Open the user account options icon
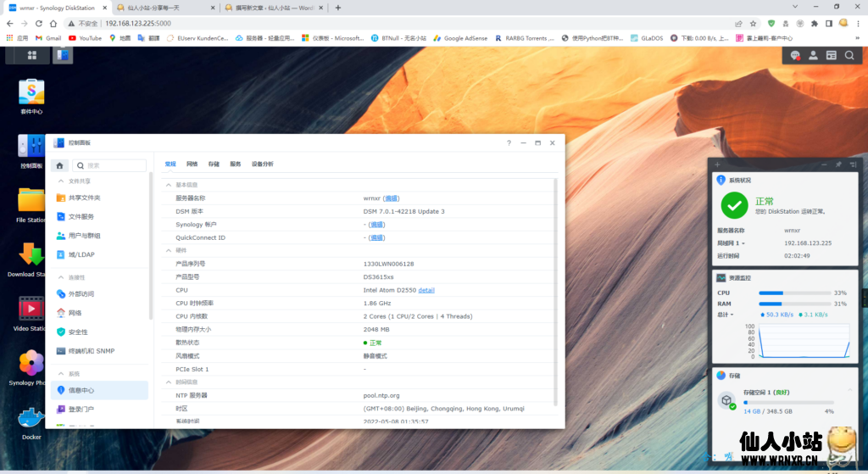The height and width of the screenshot is (474, 868). [x=813, y=55]
